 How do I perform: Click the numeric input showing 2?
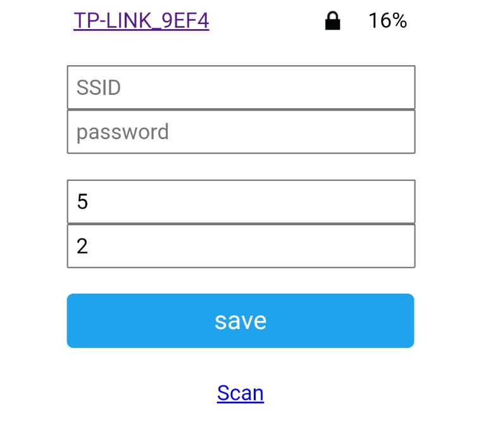click(x=240, y=246)
